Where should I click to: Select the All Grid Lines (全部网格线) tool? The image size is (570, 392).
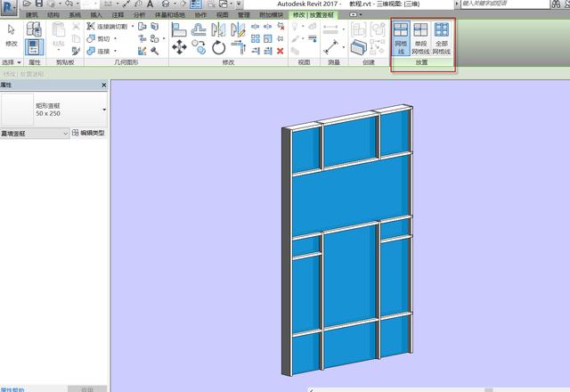[x=442, y=38]
